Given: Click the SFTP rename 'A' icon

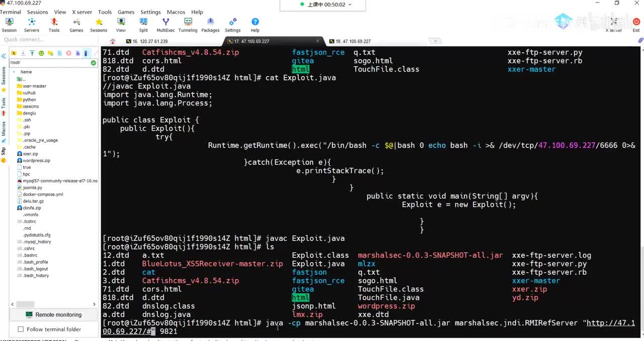Looking at the screenshot, I should (x=77, y=53).
